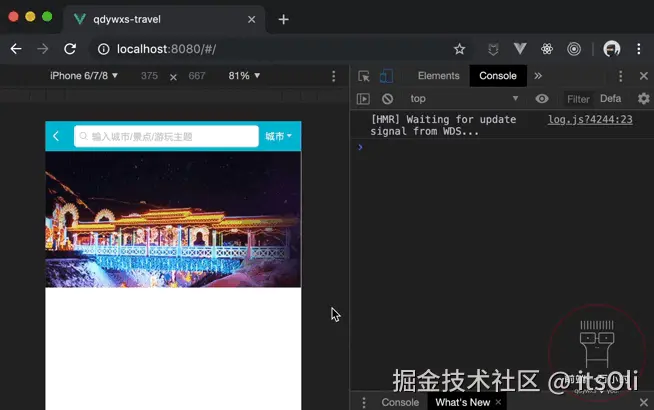The image size is (654, 410).
Task: Click the browser forward arrow
Action: (x=43, y=49)
